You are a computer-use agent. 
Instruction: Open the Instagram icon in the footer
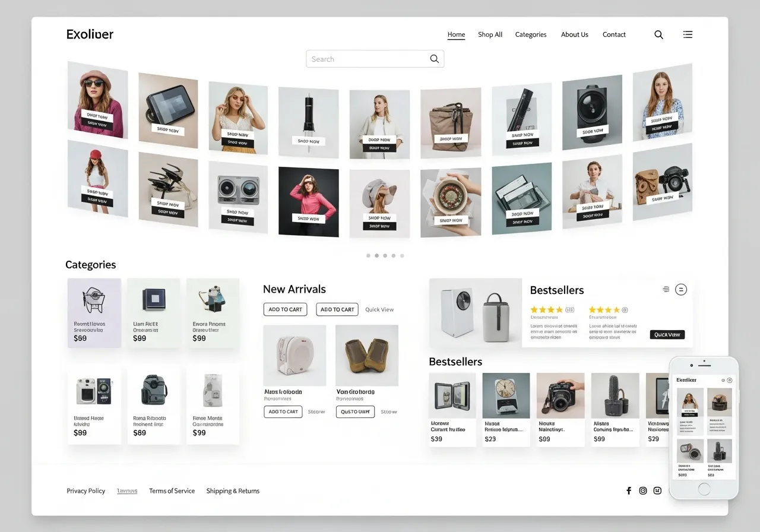tap(643, 490)
